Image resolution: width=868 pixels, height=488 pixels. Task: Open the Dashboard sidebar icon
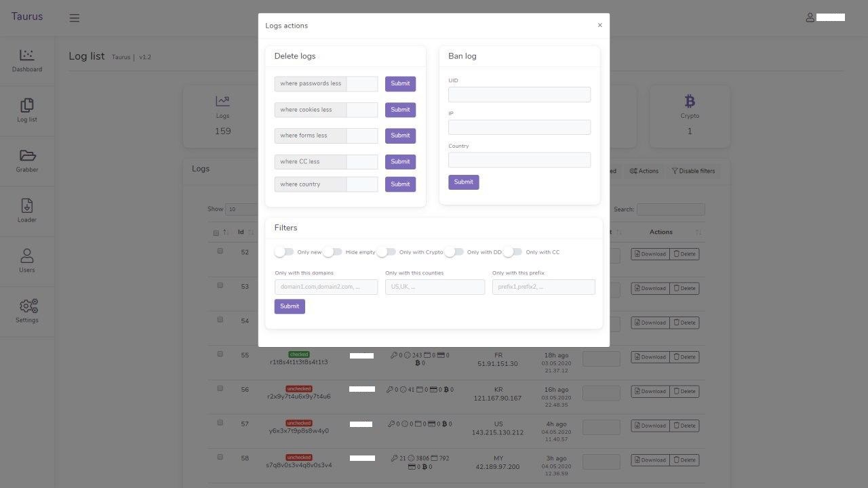27,55
